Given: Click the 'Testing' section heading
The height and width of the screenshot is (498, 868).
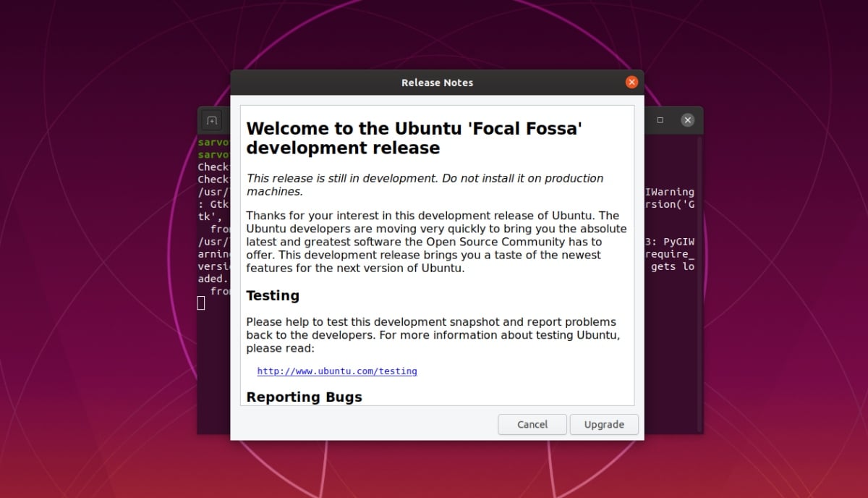Looking at the screenshot, I should coord(273,295).
